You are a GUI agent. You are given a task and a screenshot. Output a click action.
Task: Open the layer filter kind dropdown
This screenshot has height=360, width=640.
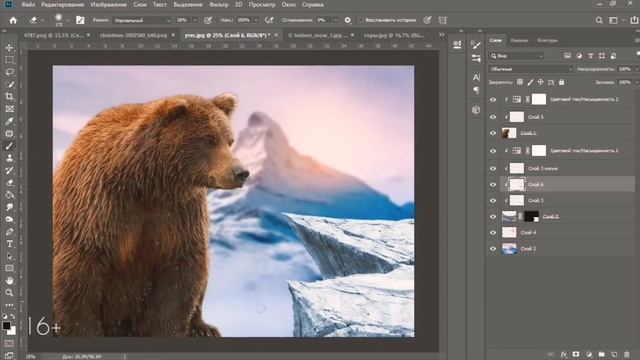(x=517, y=56)
